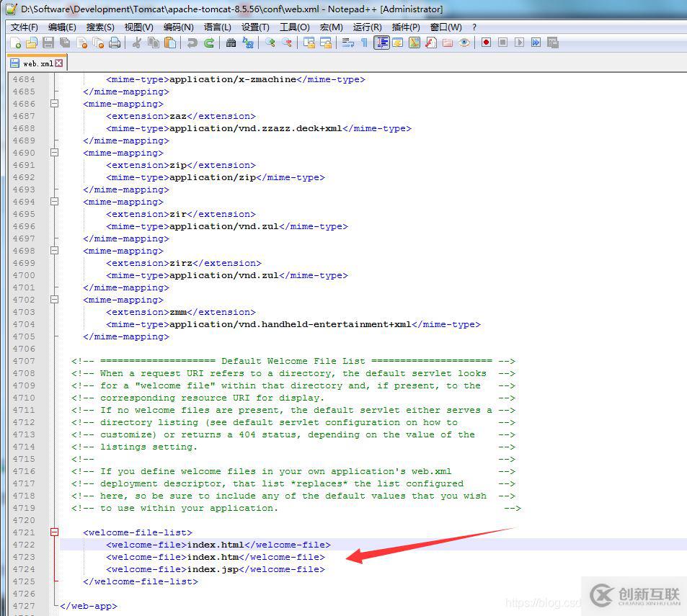This screenshot has height=616, width=687.
Task: Collapse the welcome-file-list fold marker
Action: coord(54,532)
